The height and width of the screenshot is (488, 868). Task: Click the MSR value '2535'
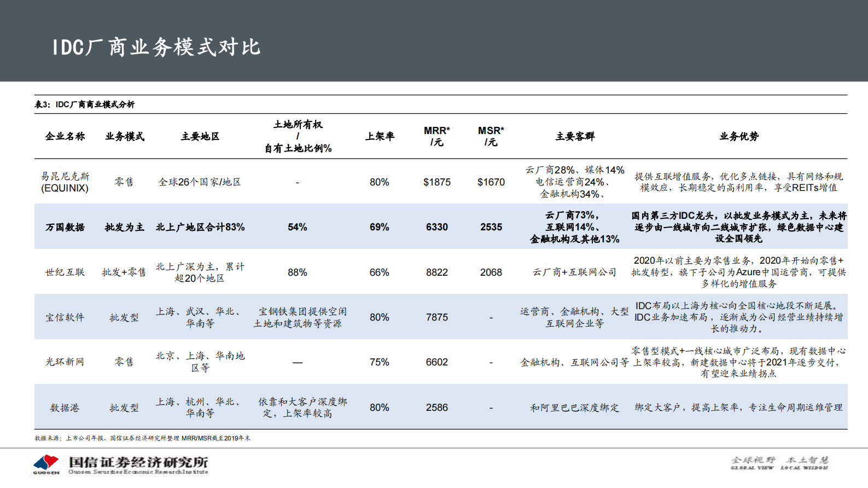491,227
